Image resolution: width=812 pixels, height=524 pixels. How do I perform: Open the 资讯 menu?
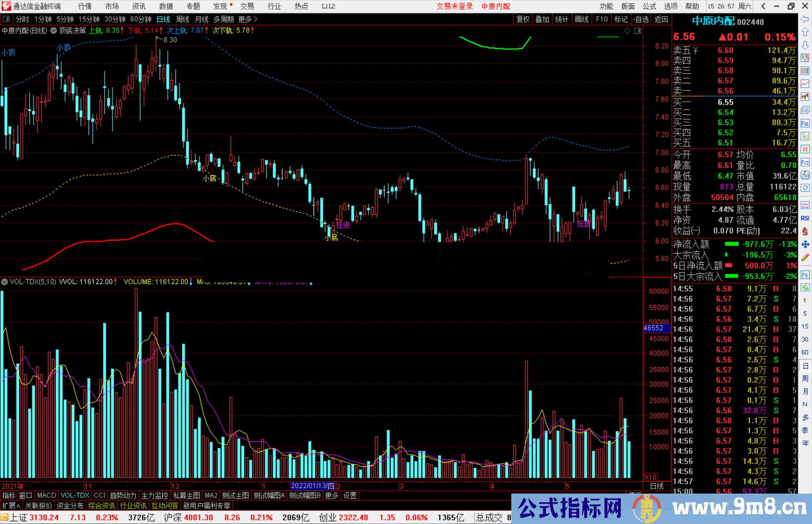pos(139,6)
